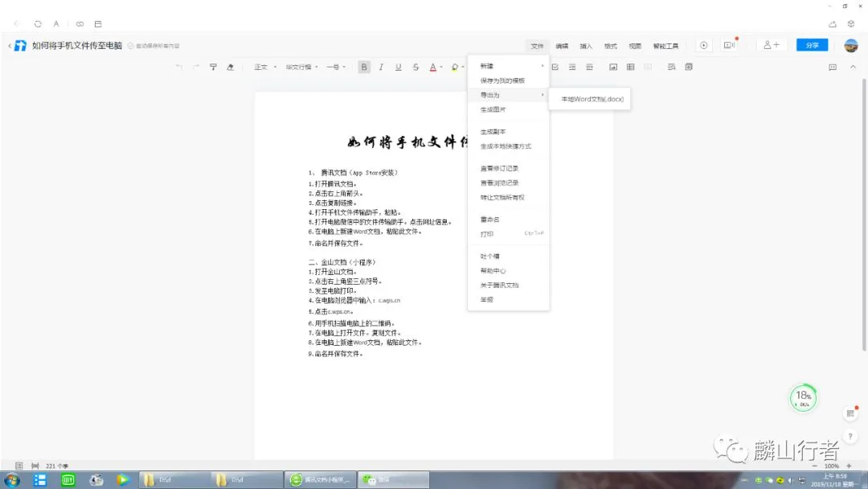This screenshot has height=489, width=868.
Task: Choose 转让文档所有权 entry
Action: [x=509, y=197]
